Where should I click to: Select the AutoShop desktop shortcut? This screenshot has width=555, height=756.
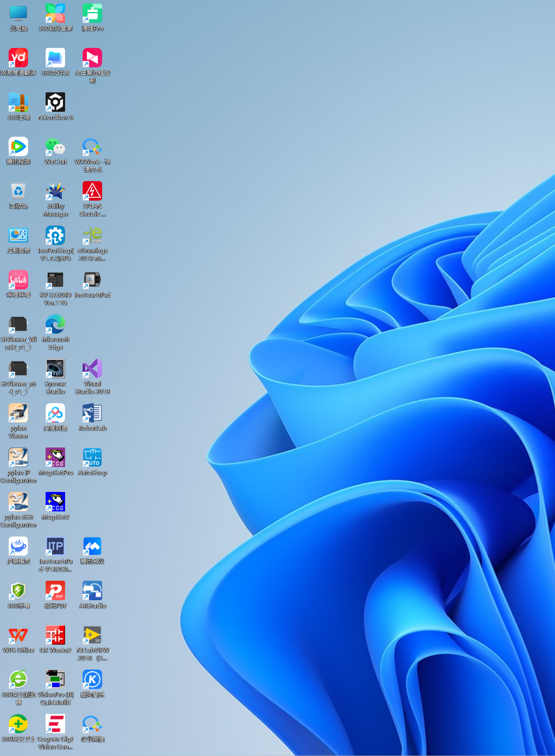92,458
